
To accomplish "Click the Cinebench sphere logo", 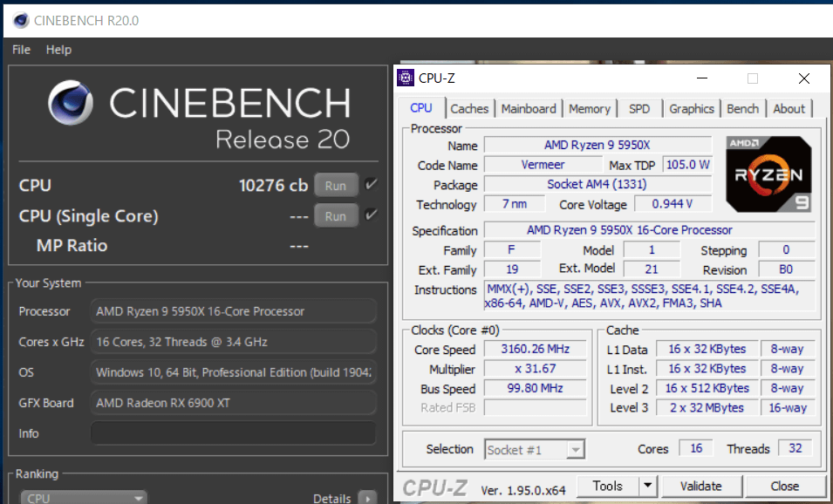I will pyautogui.click(x=70, y=103).
